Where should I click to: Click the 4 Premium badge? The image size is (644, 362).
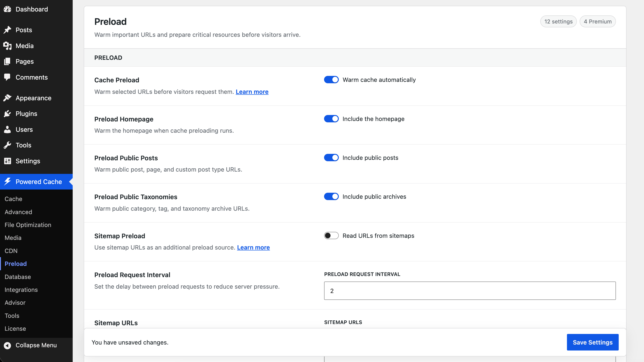coord(598,21)
